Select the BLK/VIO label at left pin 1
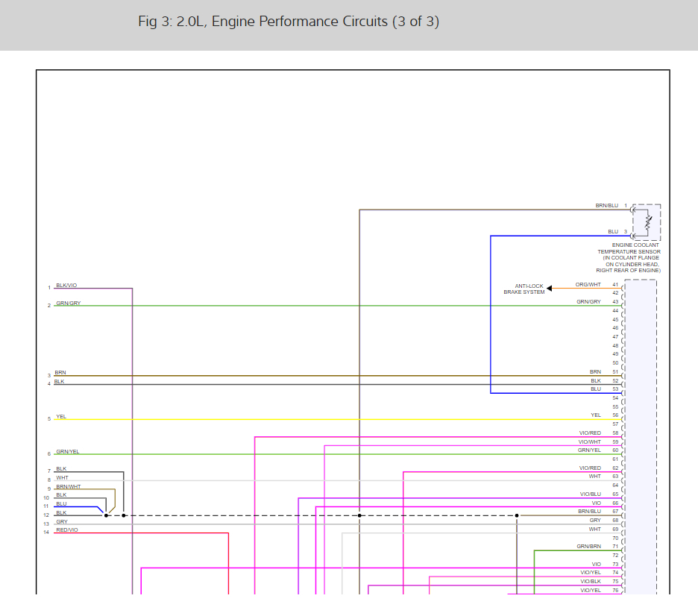Screen dimensions: 698x616 (x=66, y=285)
